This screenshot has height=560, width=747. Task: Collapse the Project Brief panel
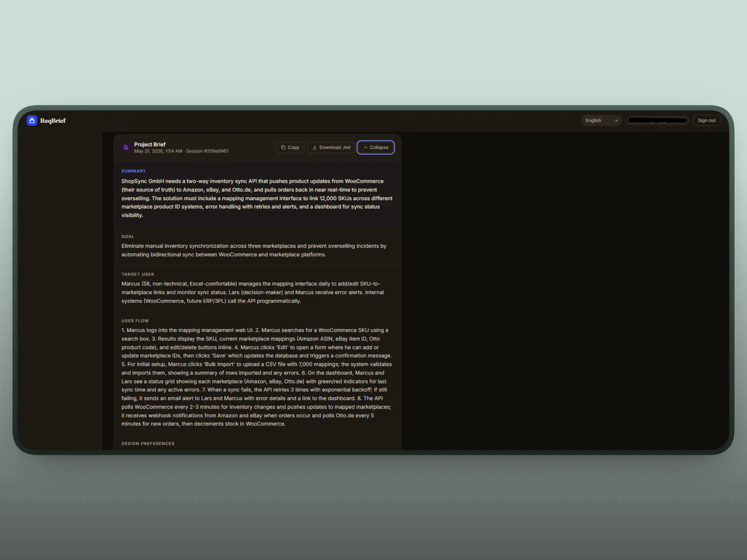(376, 148)
